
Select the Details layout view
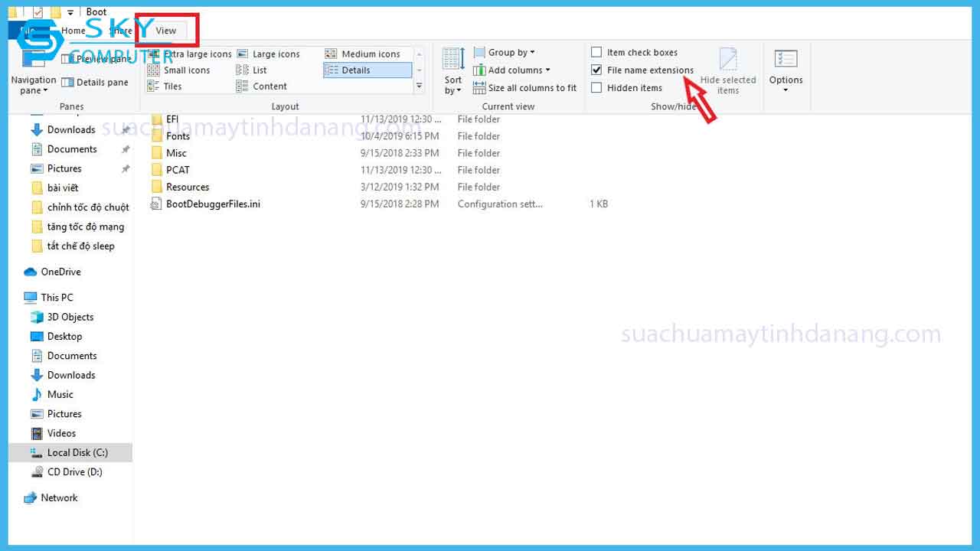(367, 70)
